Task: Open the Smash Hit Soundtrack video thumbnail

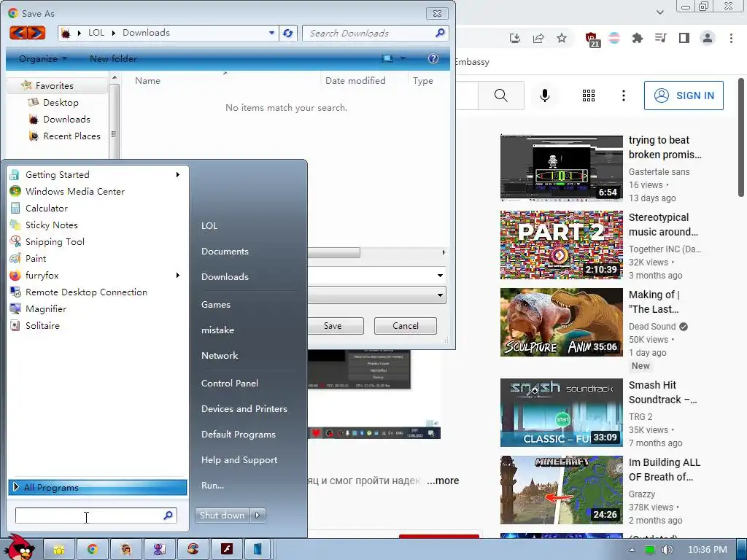Action: click(561, 413)
